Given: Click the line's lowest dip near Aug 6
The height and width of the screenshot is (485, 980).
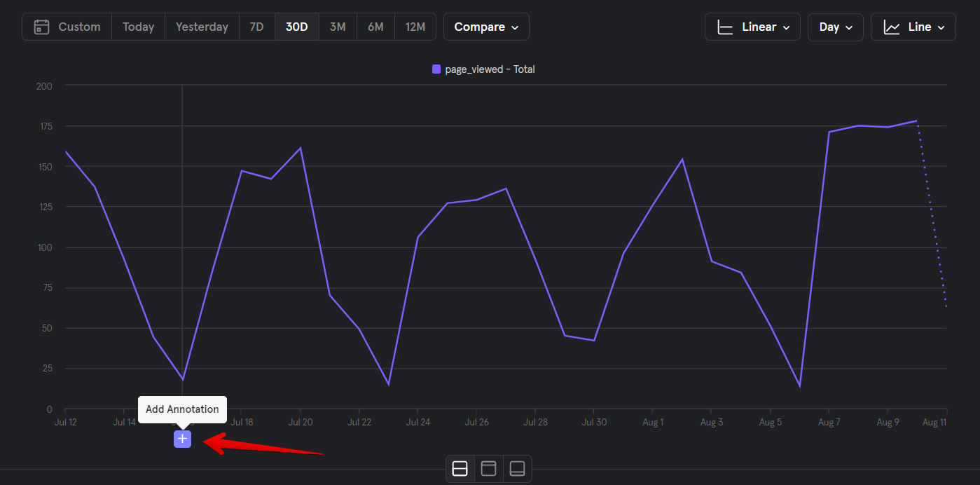Looking at the screenshot, I should click(x=799, y=386).
